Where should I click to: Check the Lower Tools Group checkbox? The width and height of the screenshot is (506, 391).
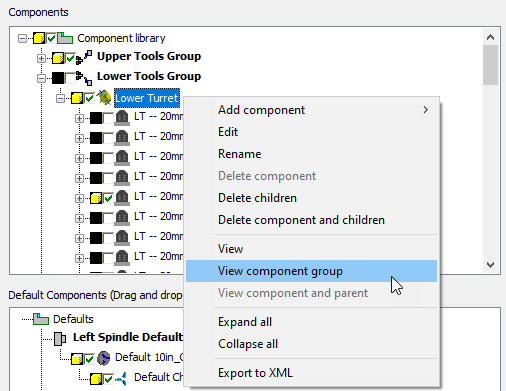70,78
